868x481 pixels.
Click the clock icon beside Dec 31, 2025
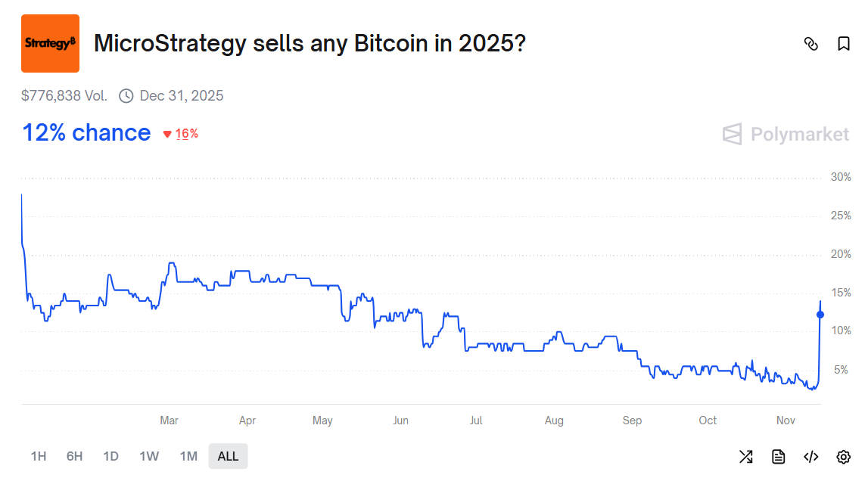click(126, 95)
